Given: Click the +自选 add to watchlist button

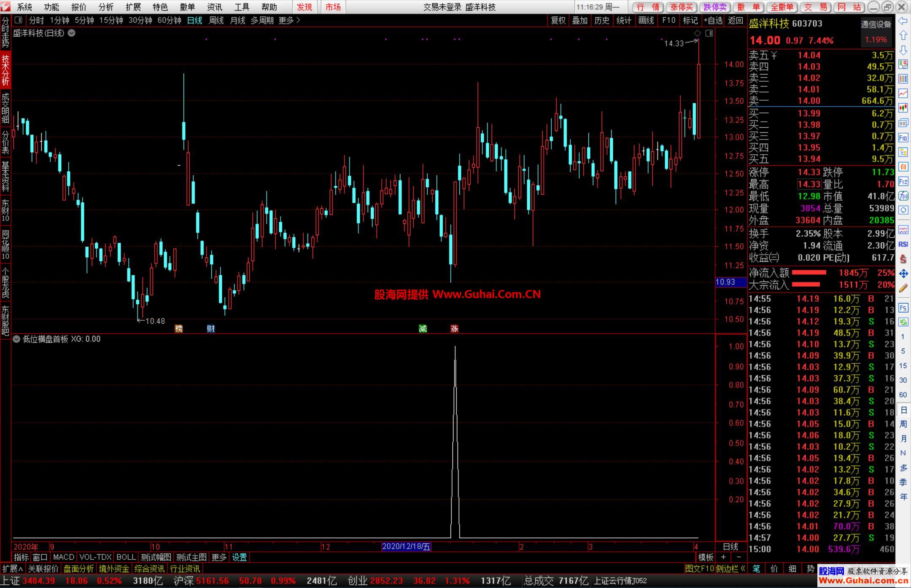Looking at the screenshot, I should (713, 20).
